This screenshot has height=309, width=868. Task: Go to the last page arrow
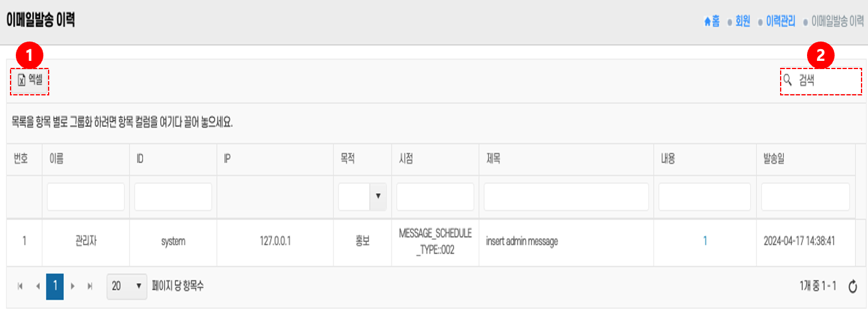90,286
